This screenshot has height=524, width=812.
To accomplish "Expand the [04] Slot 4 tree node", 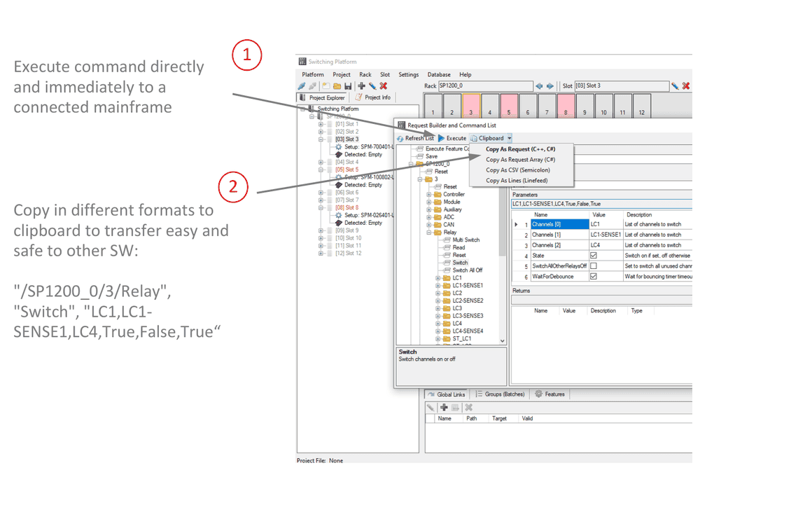I will pos(321,163).
